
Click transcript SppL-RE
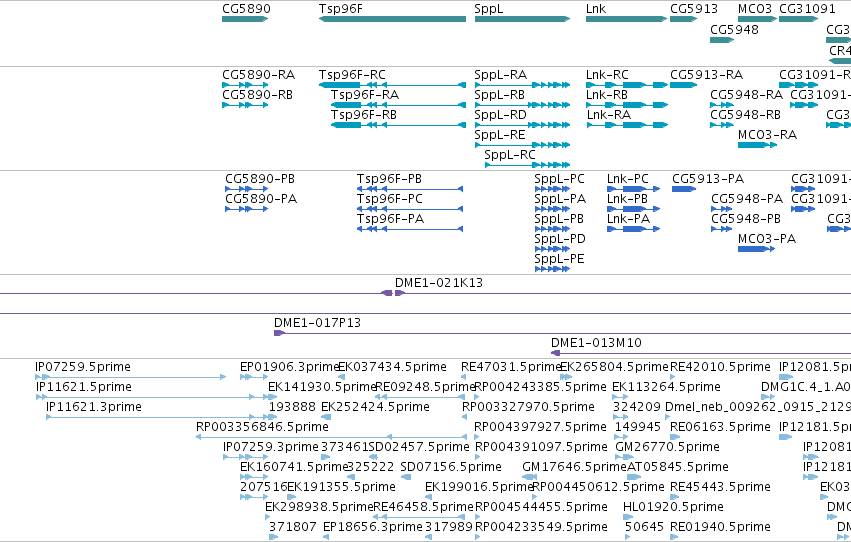tap(522, 145)
